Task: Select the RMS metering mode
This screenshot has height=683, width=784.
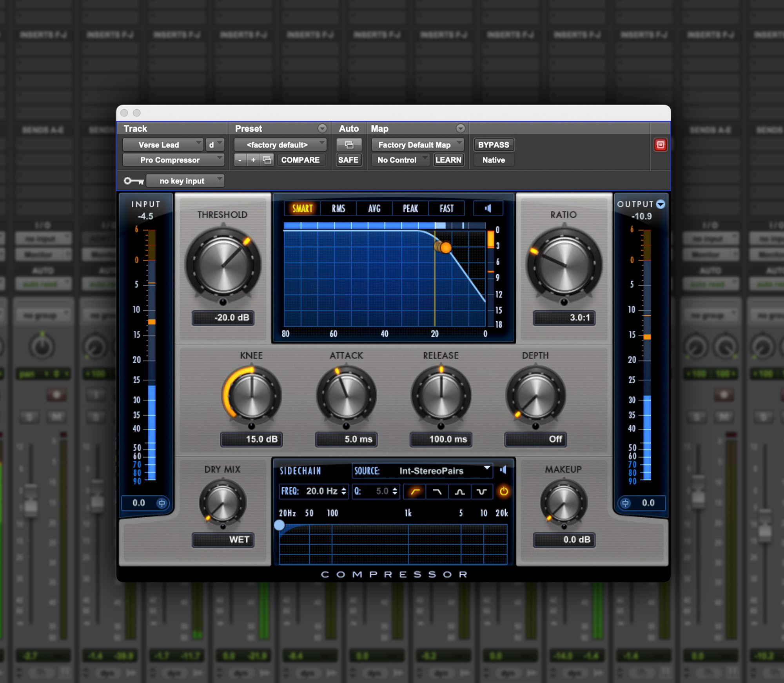Action: [338, 208]
